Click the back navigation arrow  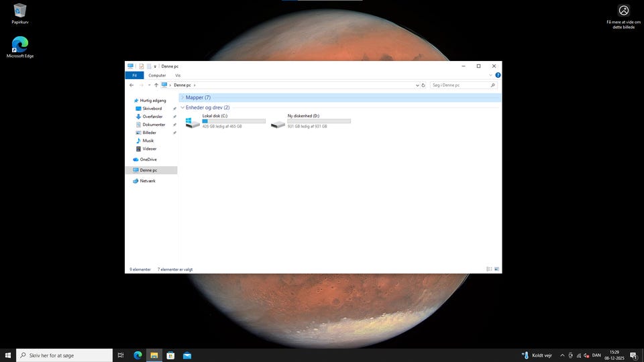[x=131, y=85]
